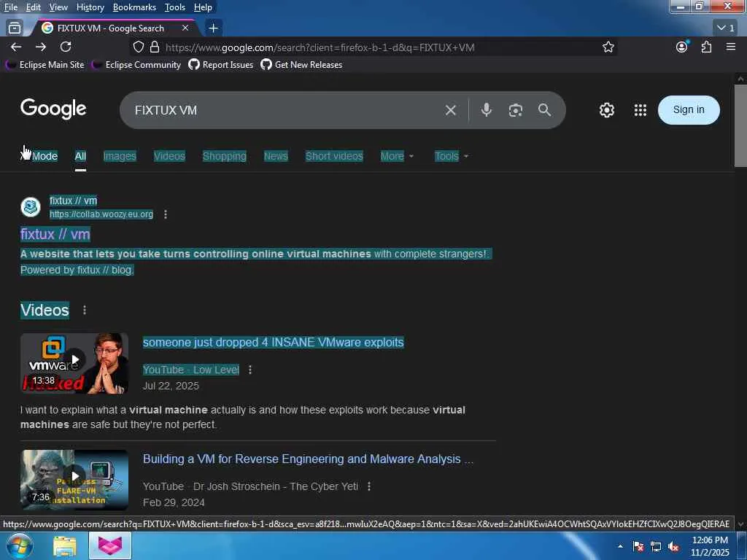Reload the current page
Viewport: 747px width, 560px height.
(x=66, y=47)
